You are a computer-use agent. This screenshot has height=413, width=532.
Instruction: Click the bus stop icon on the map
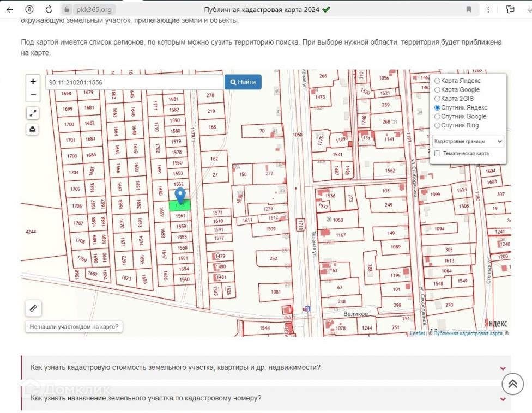[x=307, y=308]
